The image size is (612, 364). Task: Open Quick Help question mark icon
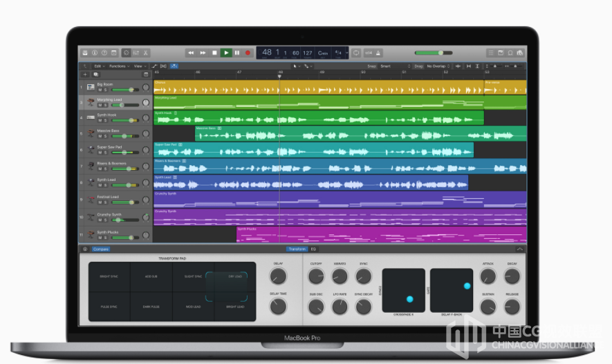104,53
